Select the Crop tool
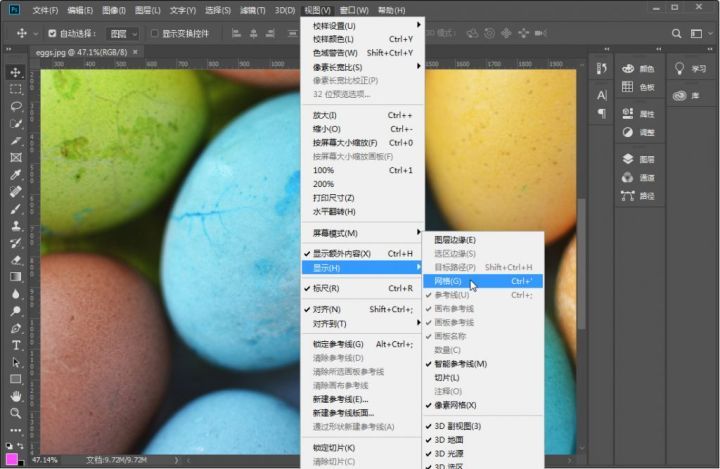This screenshot has width=720, height=469. click(16, 141)
